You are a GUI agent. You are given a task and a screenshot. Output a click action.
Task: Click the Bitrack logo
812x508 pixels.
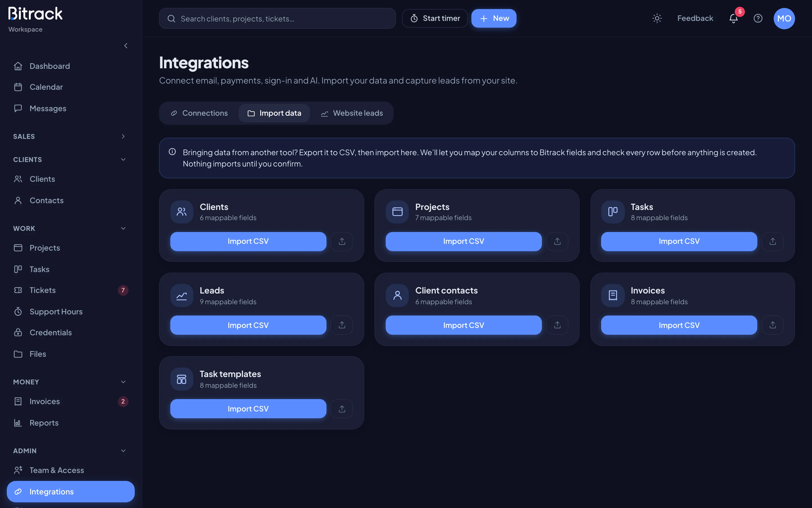(35, 14)
